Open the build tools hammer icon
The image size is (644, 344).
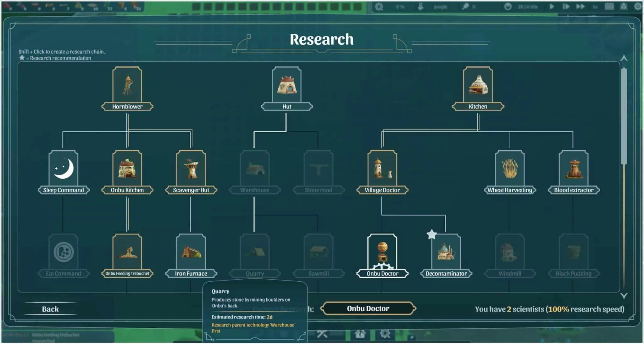pyautogui.click(x=322, y=334)
